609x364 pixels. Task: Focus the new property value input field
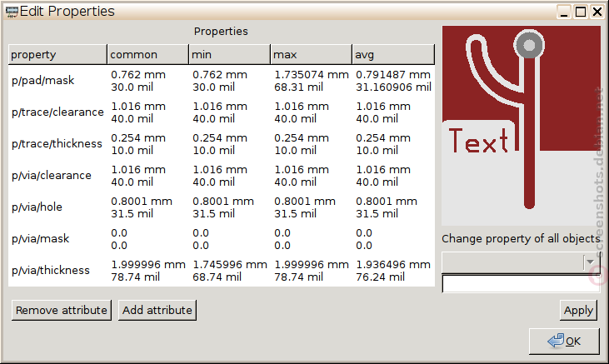(x=521, y=283)
